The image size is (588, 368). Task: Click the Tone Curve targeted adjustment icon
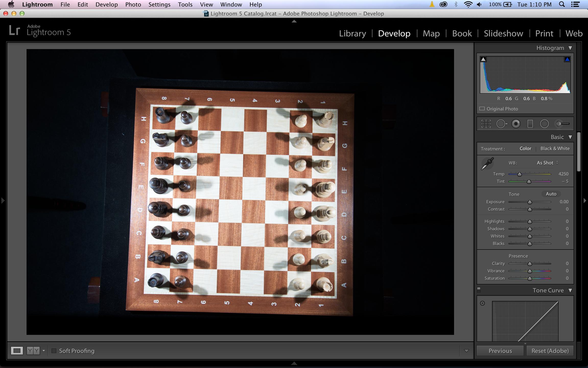(482, 303)
